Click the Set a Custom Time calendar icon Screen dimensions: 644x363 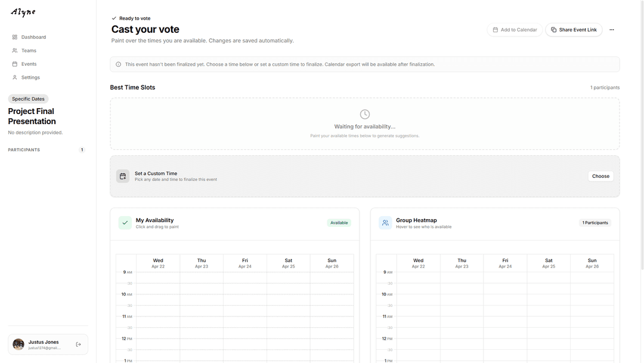(x=123, y=176)
